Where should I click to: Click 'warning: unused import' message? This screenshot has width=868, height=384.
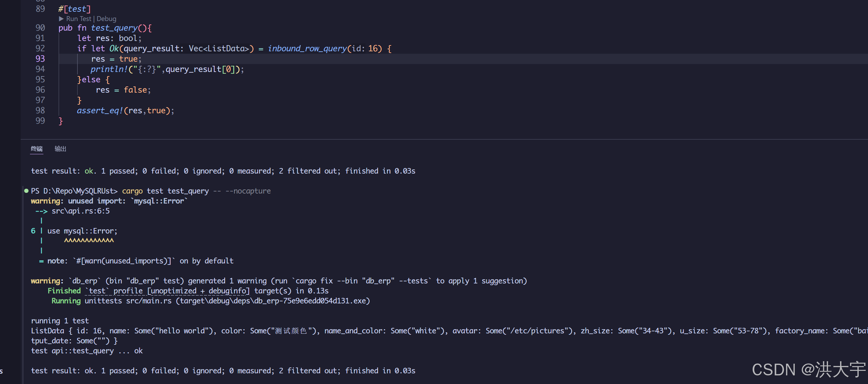click(109, 201)
